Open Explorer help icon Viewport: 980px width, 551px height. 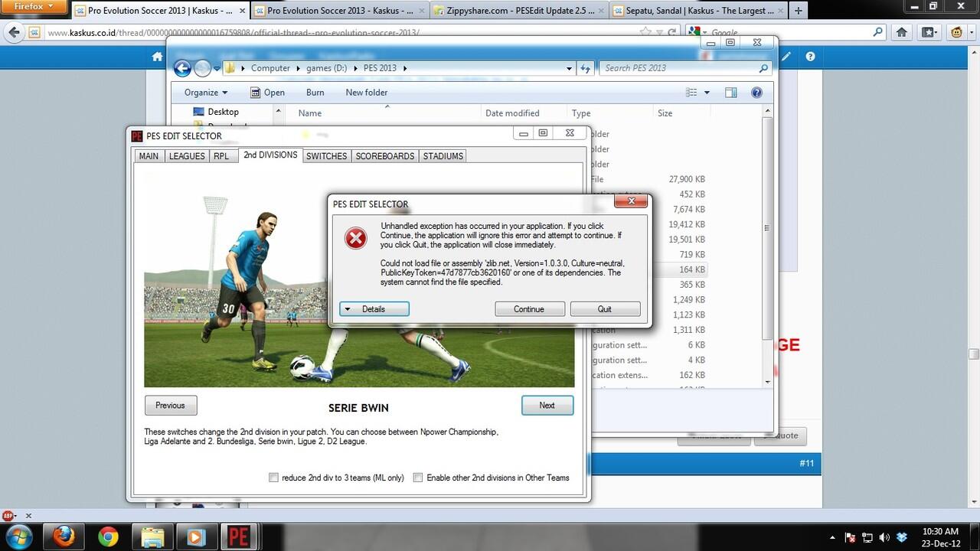(756, 93)
